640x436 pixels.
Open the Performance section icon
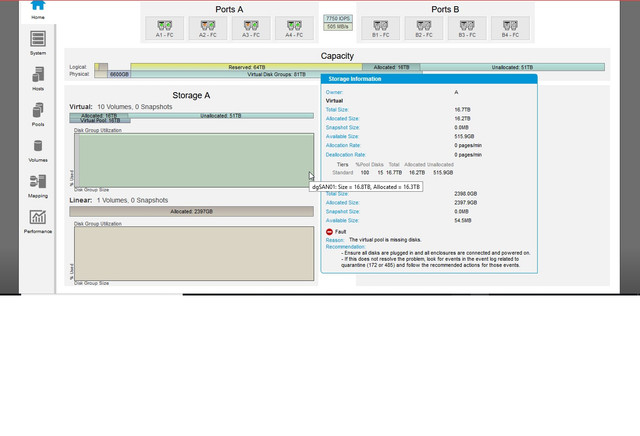38,217
